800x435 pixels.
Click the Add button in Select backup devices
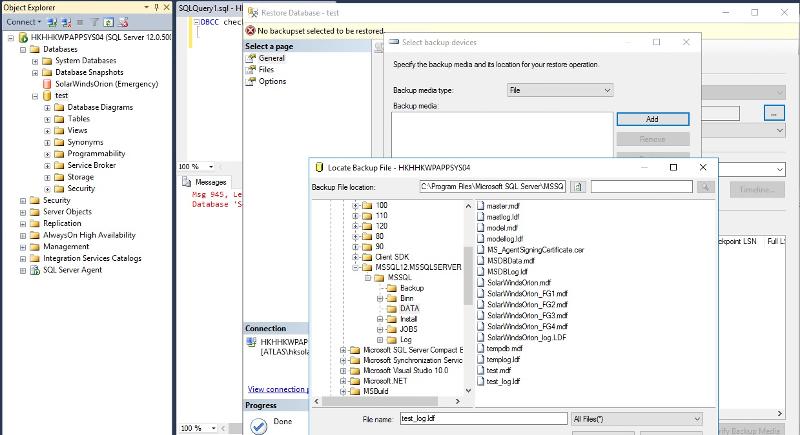[x=653, y=119]
